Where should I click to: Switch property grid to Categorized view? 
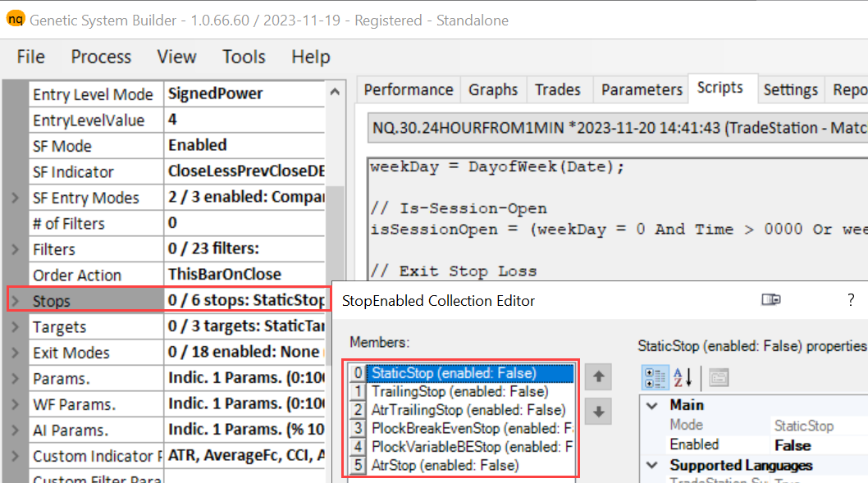655,377
